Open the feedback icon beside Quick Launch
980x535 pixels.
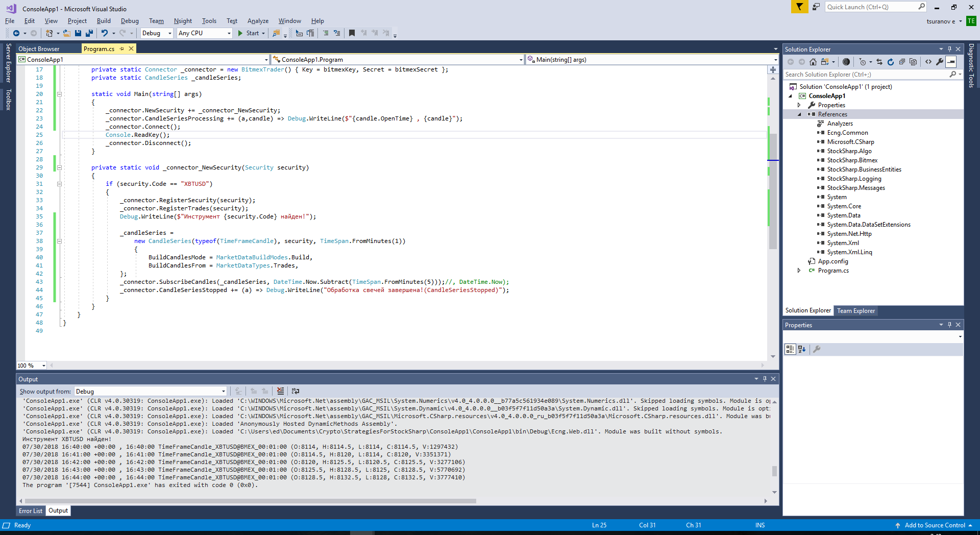point(816,7)
